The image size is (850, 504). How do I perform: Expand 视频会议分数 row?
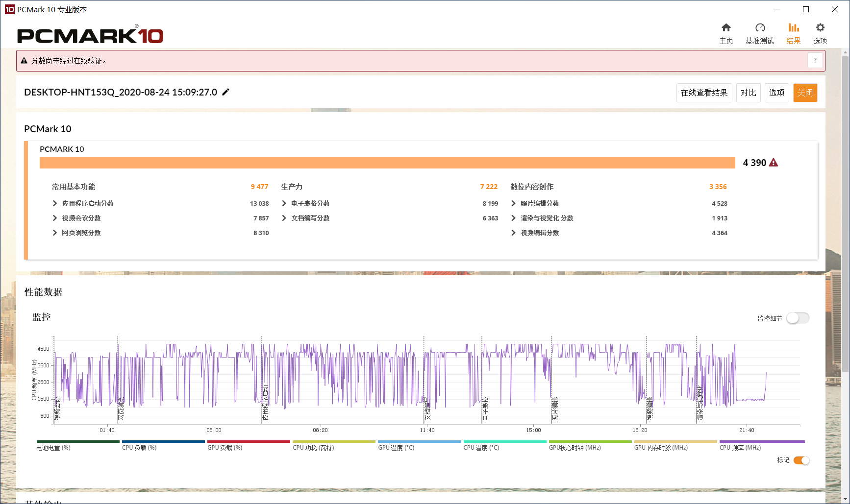(55, 218)
